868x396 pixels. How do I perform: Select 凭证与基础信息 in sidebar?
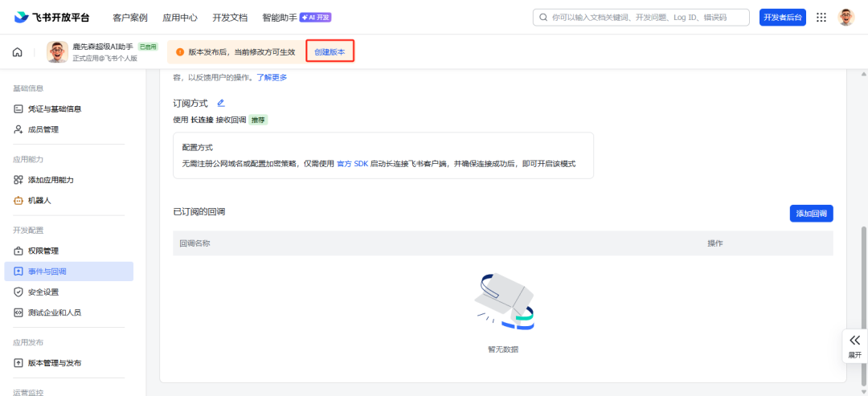[68, 109]
